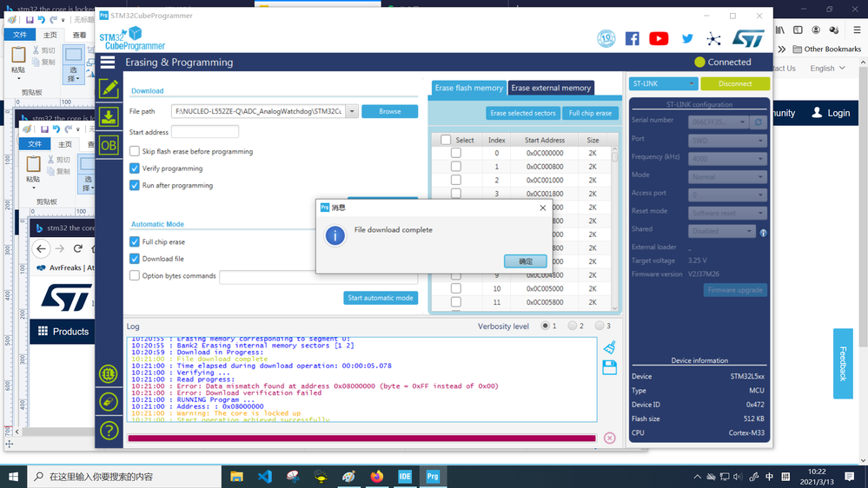
Task: Click the Erase selected sectors button
Action: [x=522, y=113]
